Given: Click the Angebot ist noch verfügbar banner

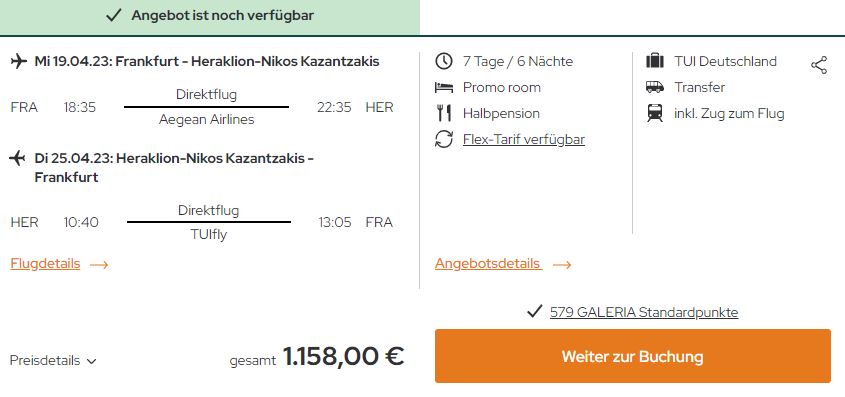Looking at the screenshot, I should point(210,16).
